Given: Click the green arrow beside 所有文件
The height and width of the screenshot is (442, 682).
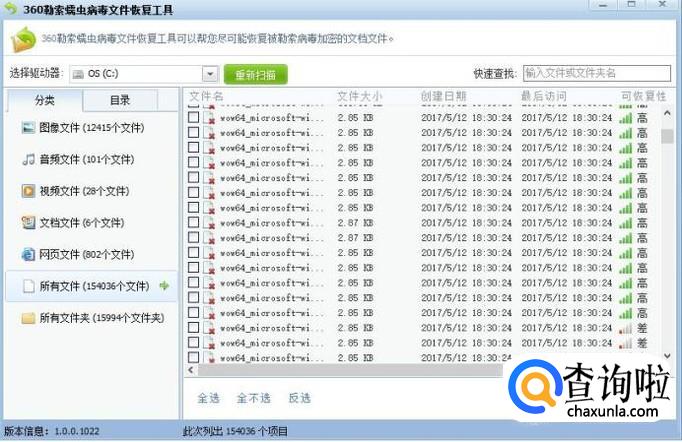Looking at the screenshot, I should pyautogui.click(x=164, y=286).
